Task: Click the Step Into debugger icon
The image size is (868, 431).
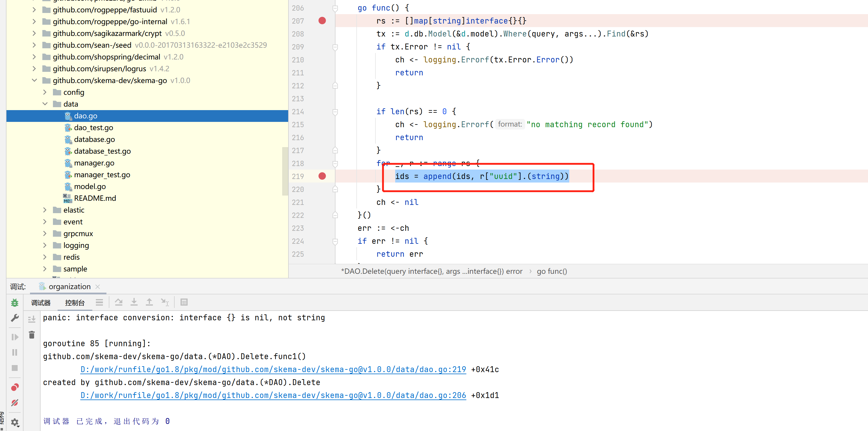Action: pyautogui.click(x=134, y=302)
